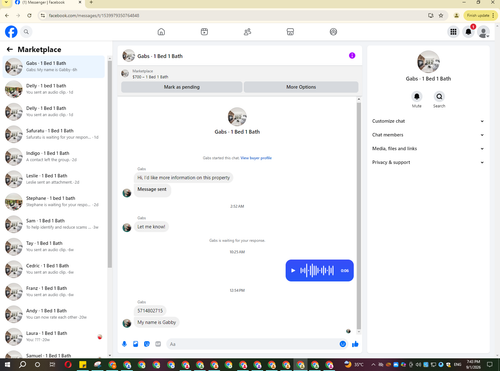500x371 pixels.
Task: Click the audio clip waveform
Action: [x=317, y=270]
